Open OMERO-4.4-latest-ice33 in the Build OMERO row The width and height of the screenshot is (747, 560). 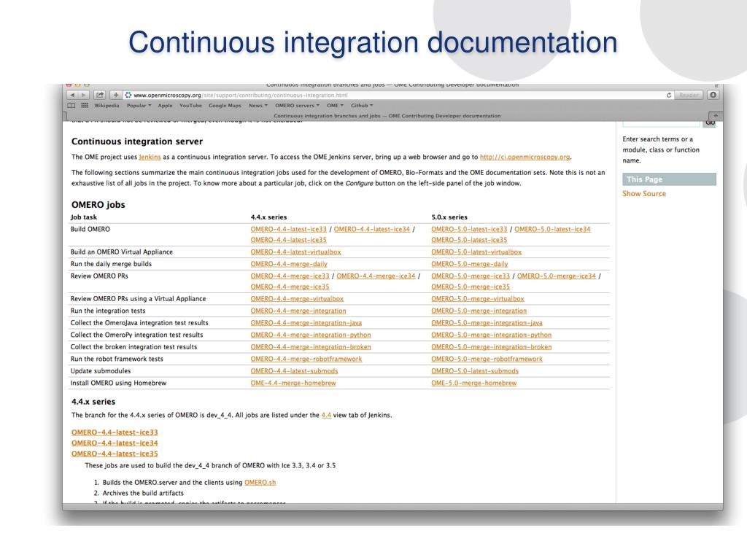(x=289, y=229)
